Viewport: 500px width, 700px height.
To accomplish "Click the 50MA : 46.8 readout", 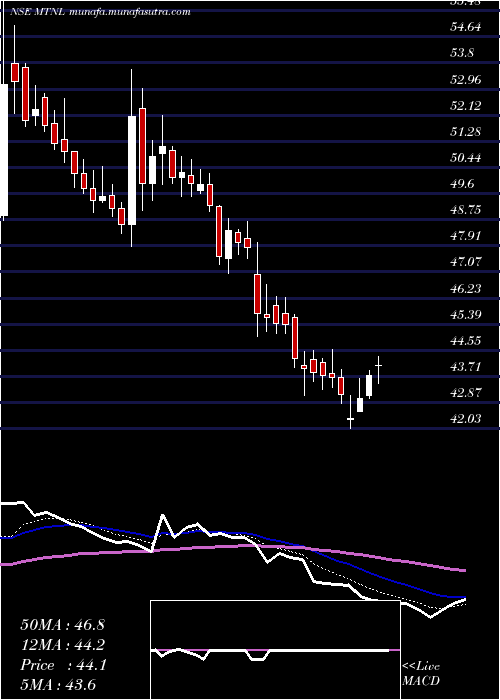I will (x=62, y=625).
